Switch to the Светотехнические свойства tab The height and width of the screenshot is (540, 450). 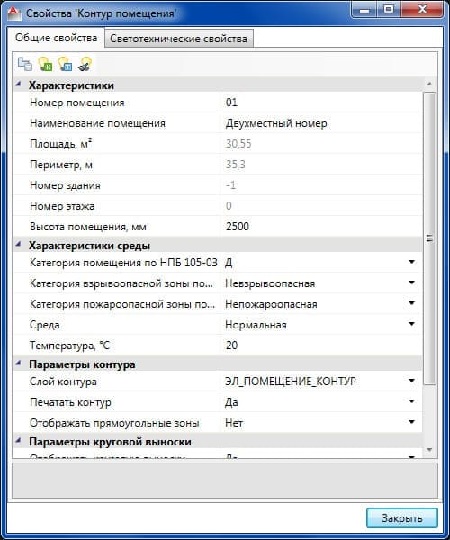tap(179, 38)
